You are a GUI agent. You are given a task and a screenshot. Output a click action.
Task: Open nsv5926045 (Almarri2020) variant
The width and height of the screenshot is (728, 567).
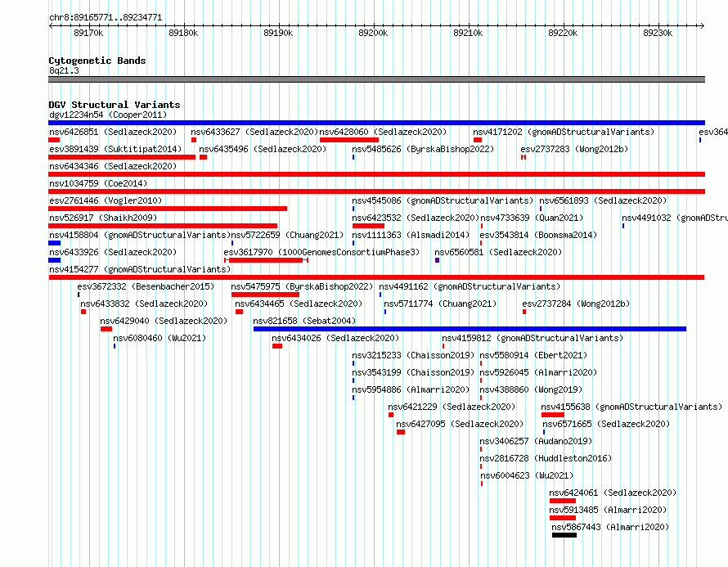(538, 372)
